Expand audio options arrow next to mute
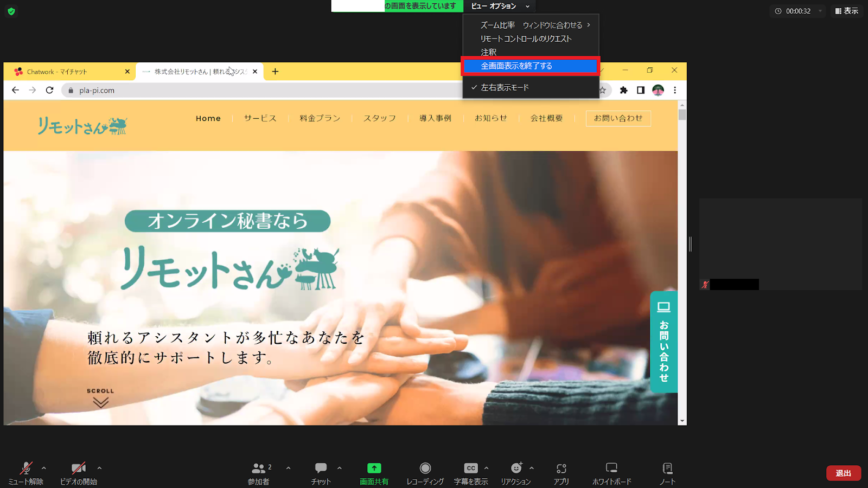 pyautogui.click(x=44, y=468)
